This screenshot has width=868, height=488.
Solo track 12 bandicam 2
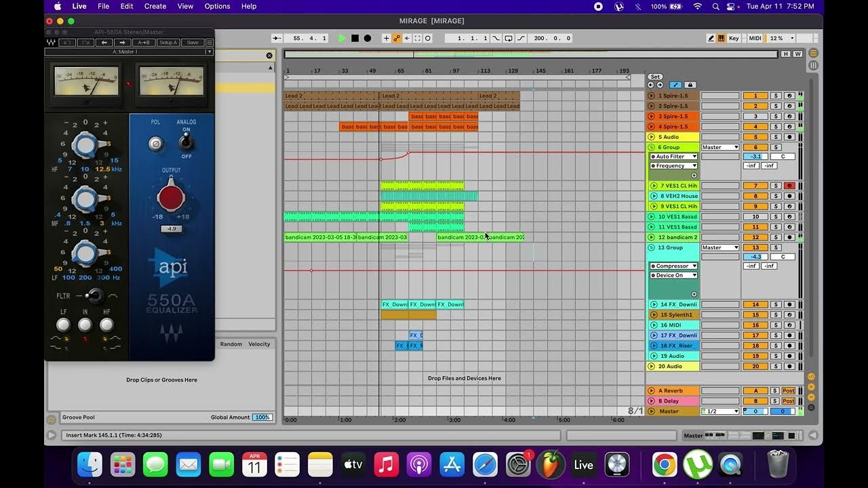coord(776,237)
